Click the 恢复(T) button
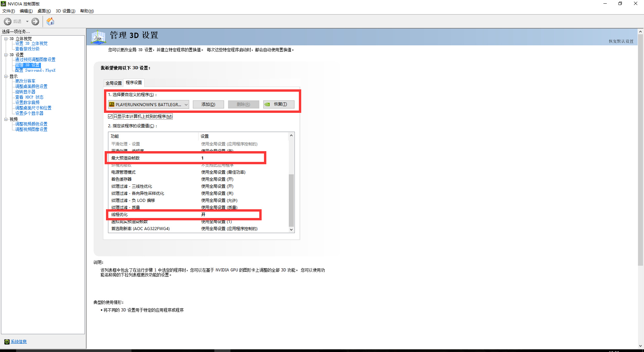 pyautogui.click(x=279, y=104)
